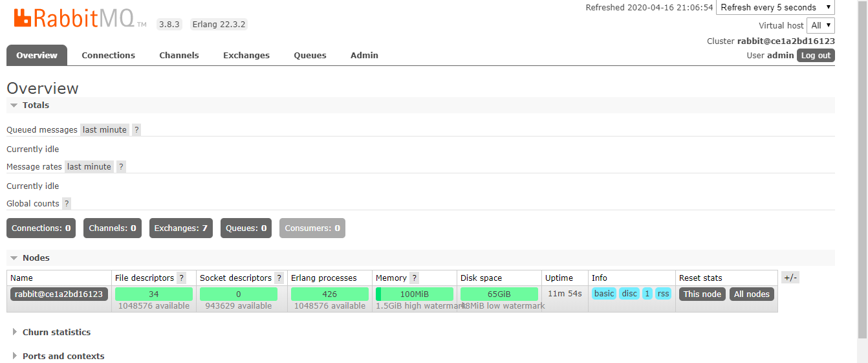Click the basic info tag
868x363 pixels.
tap(604, 294)
